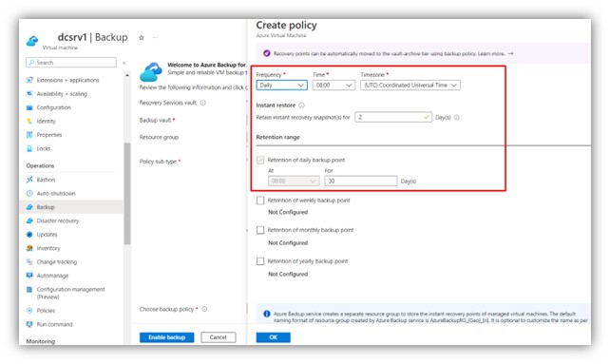Enable Retention of monthly backup point
The width and height of the screenshot is (610, 364).
[x=260, y=230]
